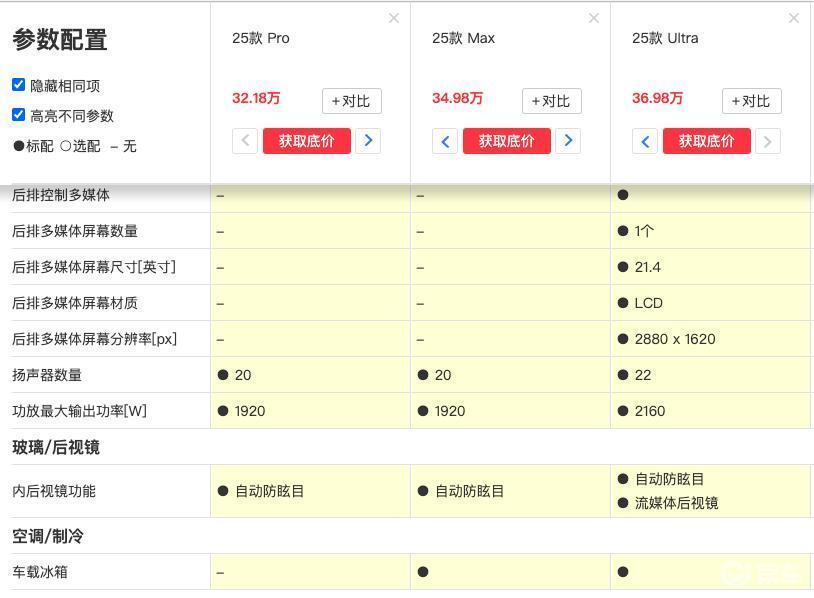This screenshot has width=814, height=598.
Task: Close the 25款 Max comparison column
Action: pyautogui.click(x=594, y=19)
